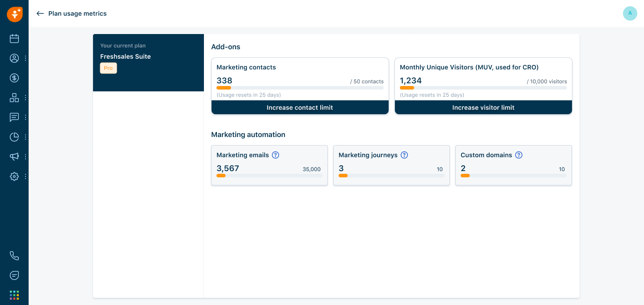Show help tooltip for Marketing emails
This screenshot has height=305, width=644.
(x=275, y=155)
